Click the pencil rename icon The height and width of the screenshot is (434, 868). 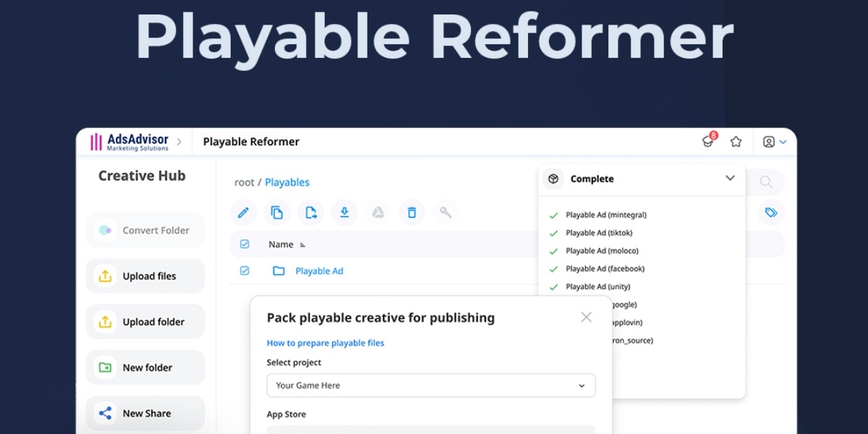(243, 213)
